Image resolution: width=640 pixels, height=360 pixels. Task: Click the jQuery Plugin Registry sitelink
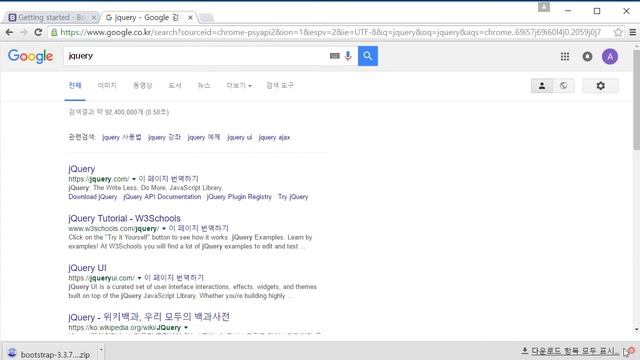[239, 197]
